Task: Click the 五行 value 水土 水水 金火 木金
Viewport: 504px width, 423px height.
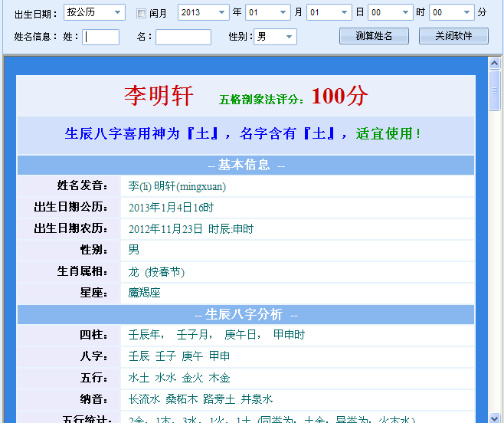Action: click(x=179, y=378)
